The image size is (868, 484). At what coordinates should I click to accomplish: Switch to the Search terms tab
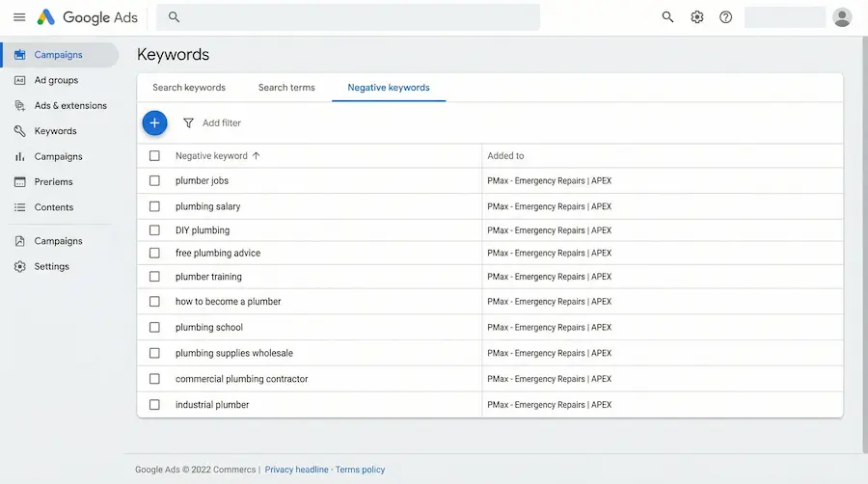[x=286, y=88]
